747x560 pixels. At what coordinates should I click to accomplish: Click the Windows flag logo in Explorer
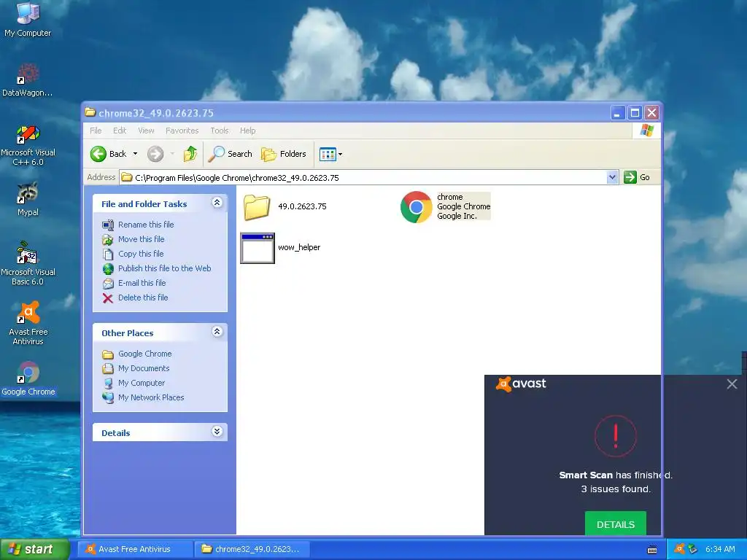(647, 130)
